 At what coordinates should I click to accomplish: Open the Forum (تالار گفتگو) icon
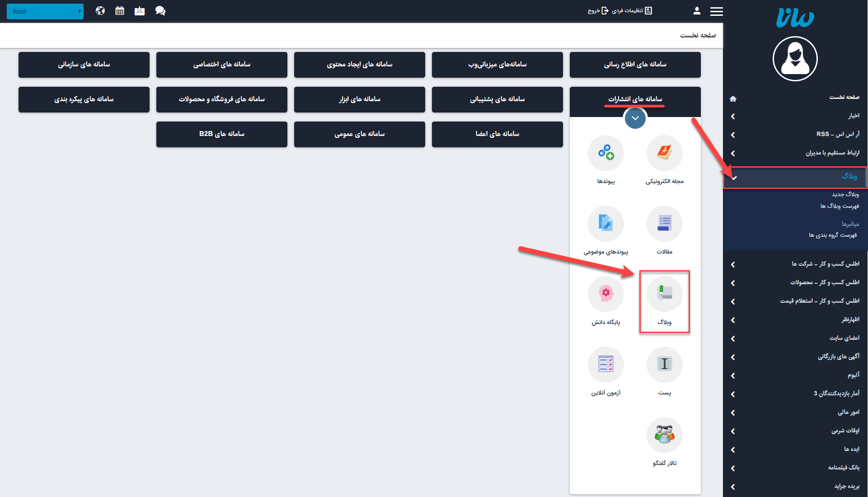[x=664, y=436]
